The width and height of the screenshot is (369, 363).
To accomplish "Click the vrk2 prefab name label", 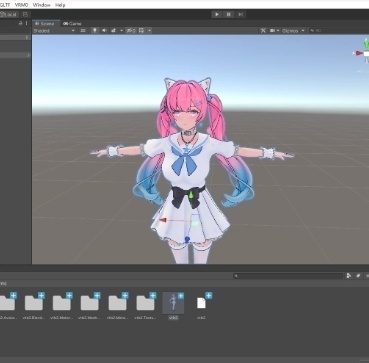I will 173,318.
